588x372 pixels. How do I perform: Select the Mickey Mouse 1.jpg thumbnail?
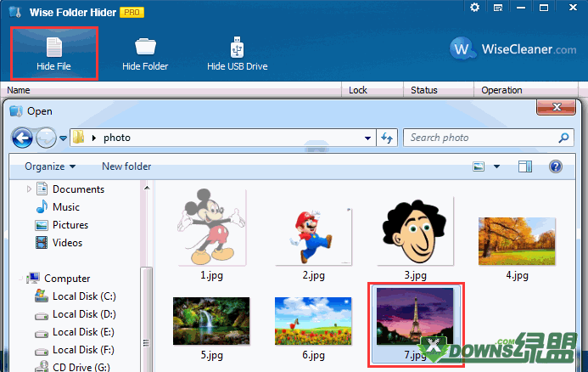click(x=211, y=227)
